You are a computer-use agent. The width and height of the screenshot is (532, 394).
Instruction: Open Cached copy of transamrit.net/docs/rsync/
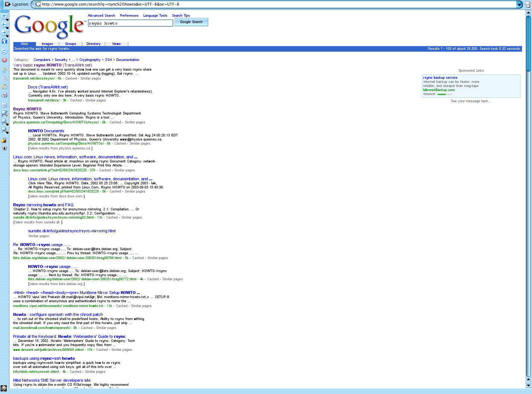tap(71, 78)
